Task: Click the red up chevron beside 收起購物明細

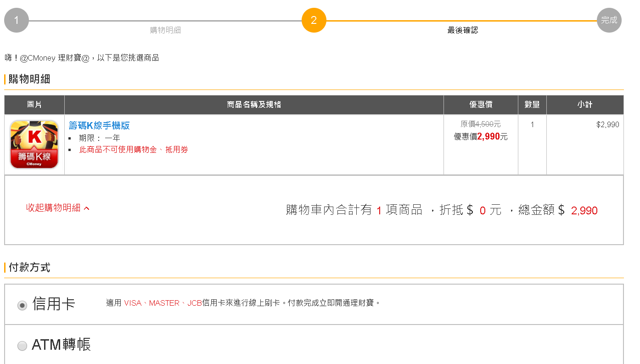Action: pyautogui.click(x=87, y=208)
